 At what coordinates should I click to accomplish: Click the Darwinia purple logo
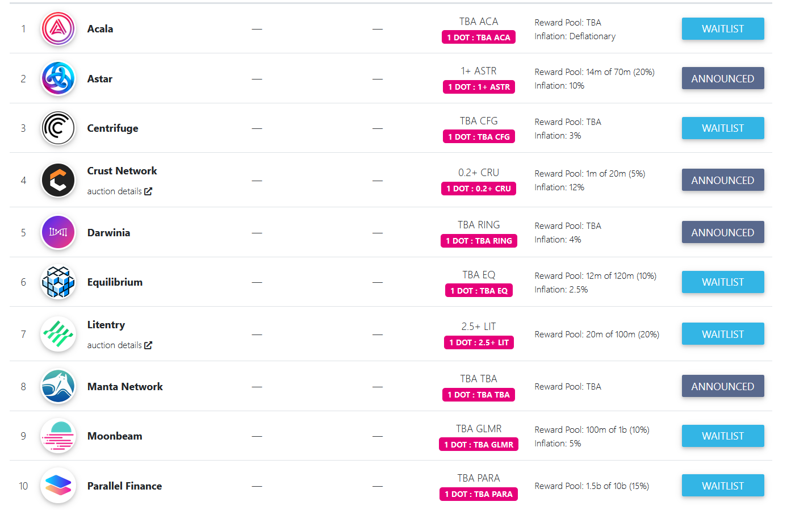tap(58, 232)
